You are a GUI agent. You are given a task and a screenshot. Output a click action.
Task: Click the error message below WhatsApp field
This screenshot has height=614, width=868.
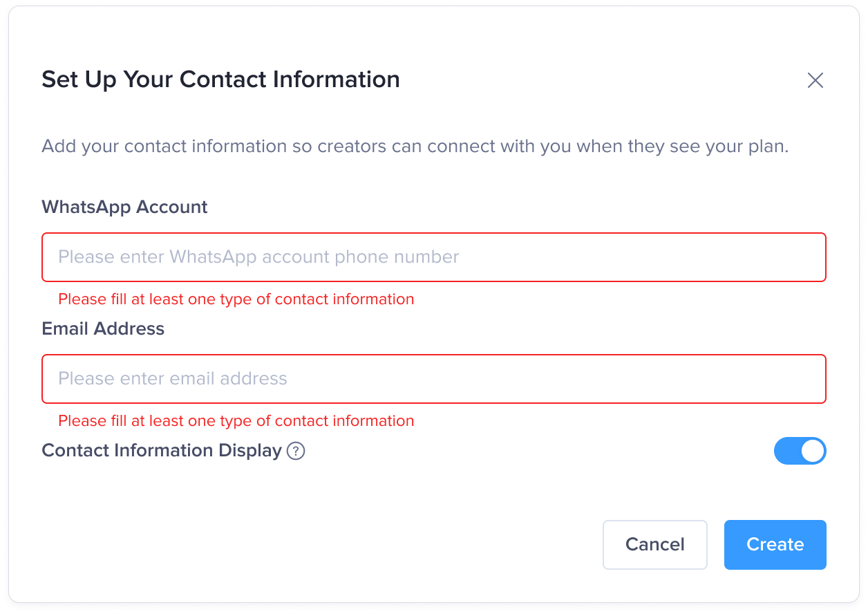coord(236,299)
